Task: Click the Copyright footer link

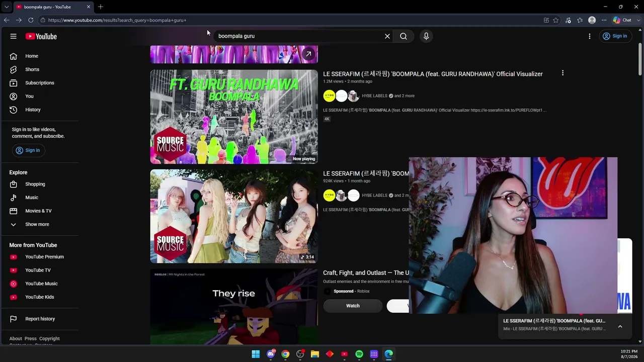Action: pyautogui.click(x=49, y=339)
